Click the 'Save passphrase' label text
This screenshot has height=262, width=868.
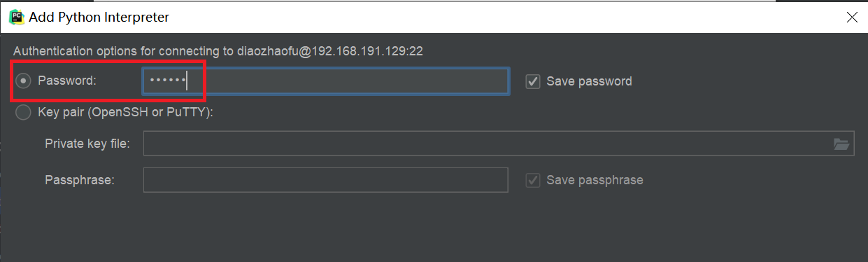coord(595,180)
